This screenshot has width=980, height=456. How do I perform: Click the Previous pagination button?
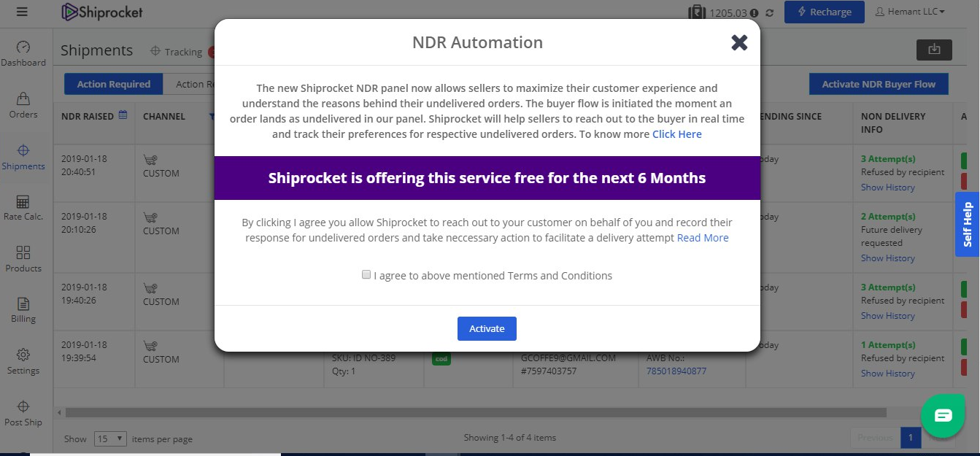tap(875, 438)
